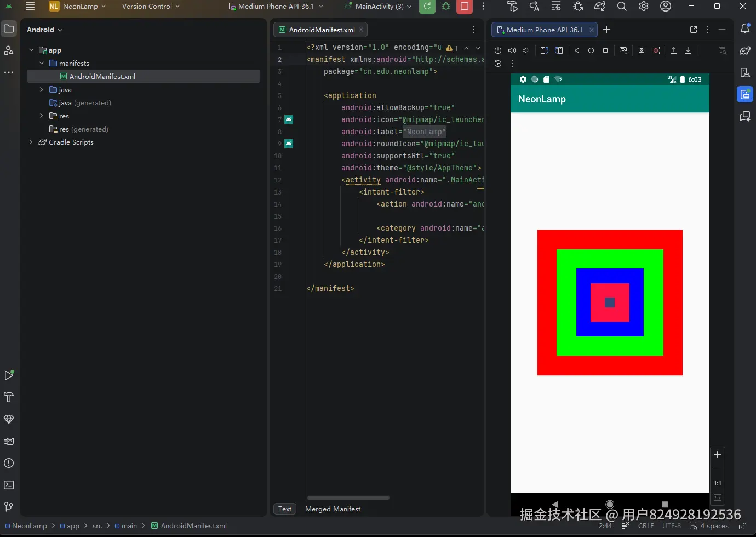Start debugging with the bug icon

pyautogui.click(x=446, y=7)
